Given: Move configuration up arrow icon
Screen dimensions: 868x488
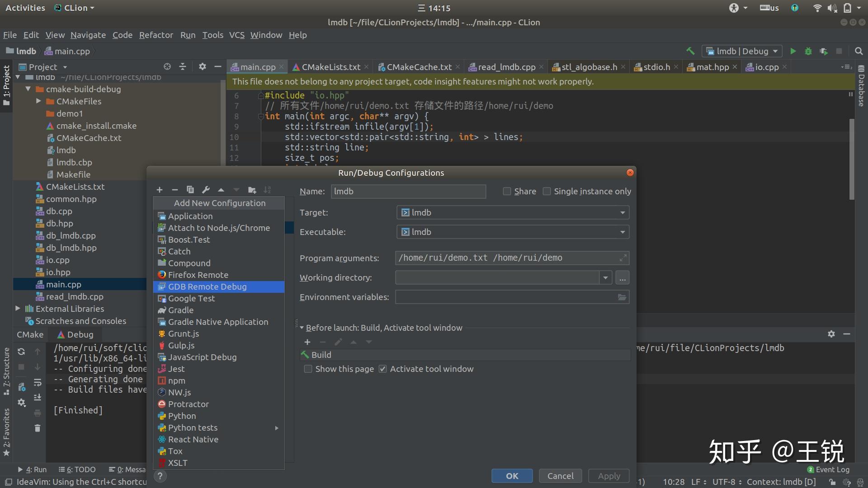Looking at the screenshot, I should (x=221, y=190).
